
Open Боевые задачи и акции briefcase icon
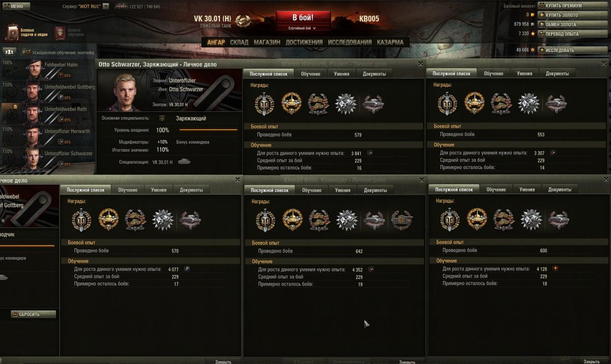pyautogui.click(x=13, y=33)
